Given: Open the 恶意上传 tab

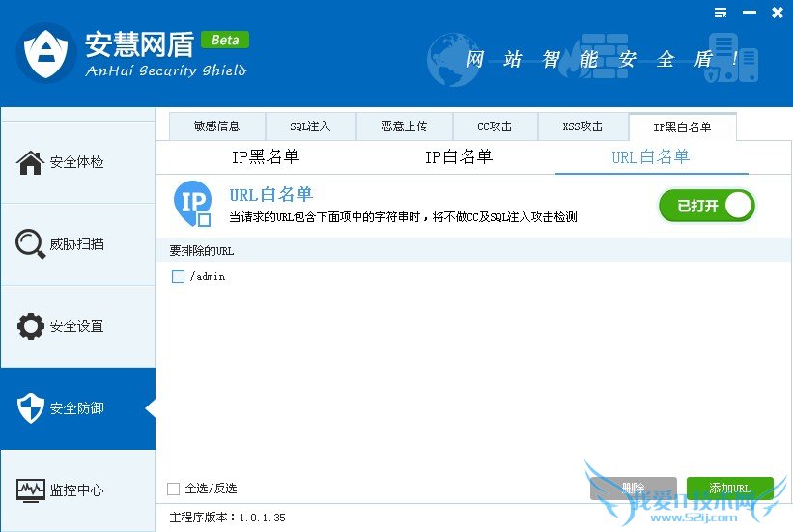Looking at the screenshot, I should pos(404,126).
